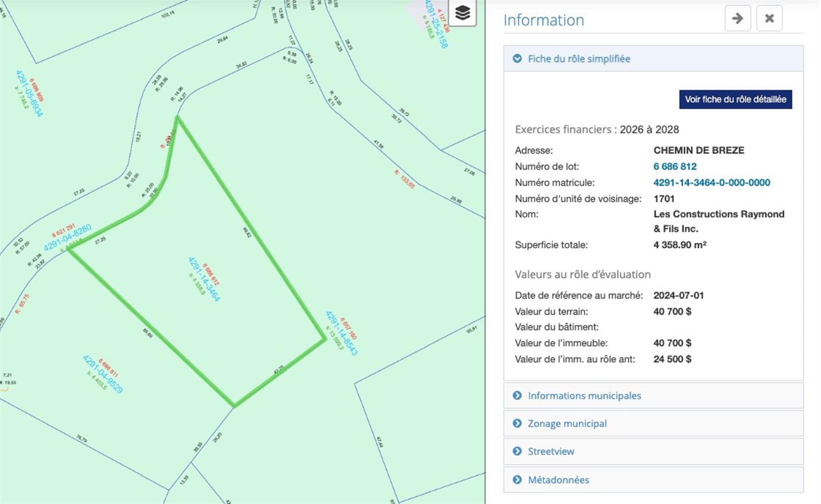Expand the Informations municipales section
This screenshot has width=821, height=504.
[653, 396]
